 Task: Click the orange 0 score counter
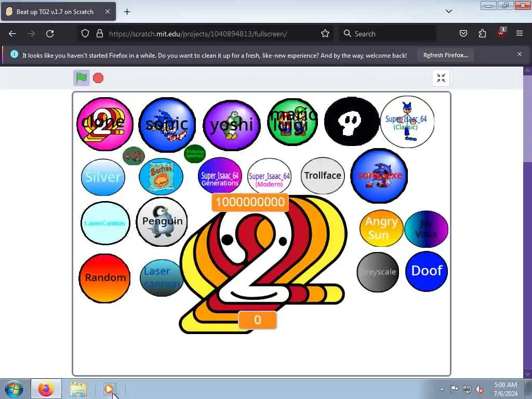pyautogui.click(x=258, y=320)
